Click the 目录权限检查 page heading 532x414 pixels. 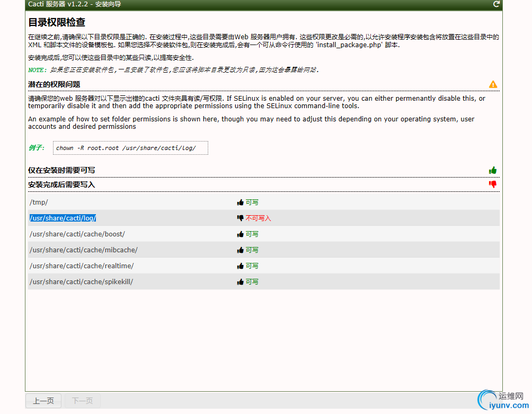57,22
